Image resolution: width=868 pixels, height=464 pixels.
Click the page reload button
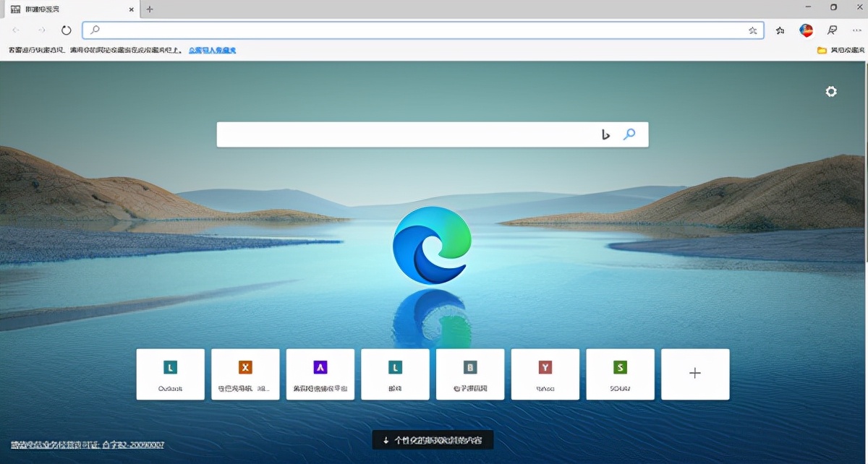[x=67, y=30]
